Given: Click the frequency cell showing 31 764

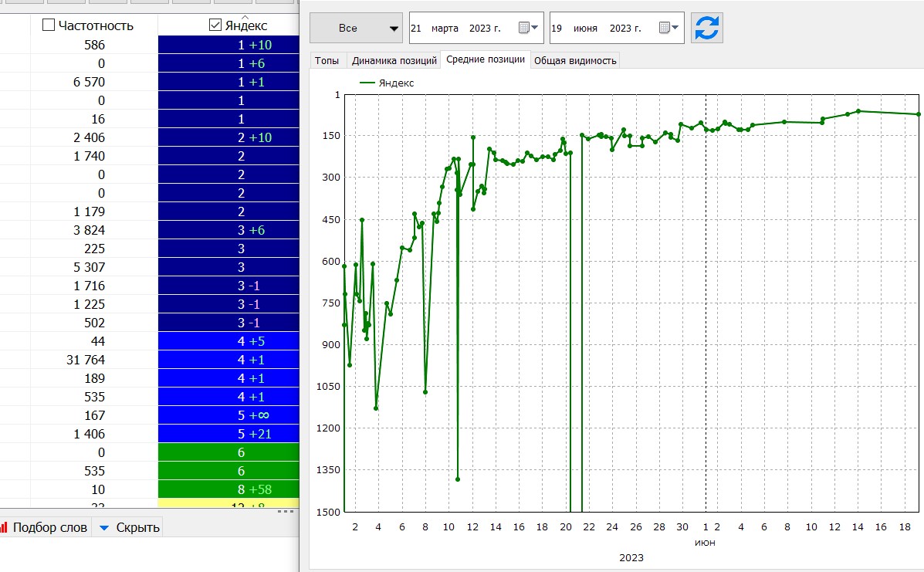Looking at the screenshot, I should pyautogui.click(x=86, y=360).
